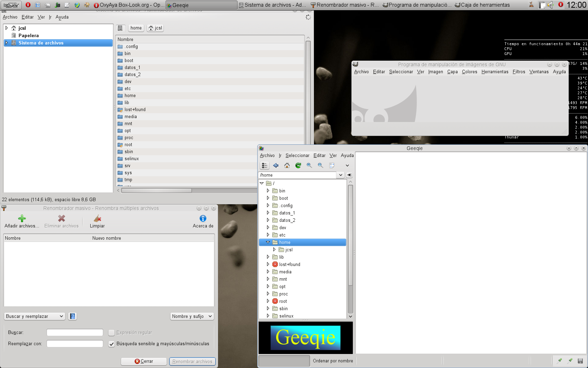Open Archivo menu in the Thunar file manager
The image size is (588, 368).
click(x=10, y=17)
